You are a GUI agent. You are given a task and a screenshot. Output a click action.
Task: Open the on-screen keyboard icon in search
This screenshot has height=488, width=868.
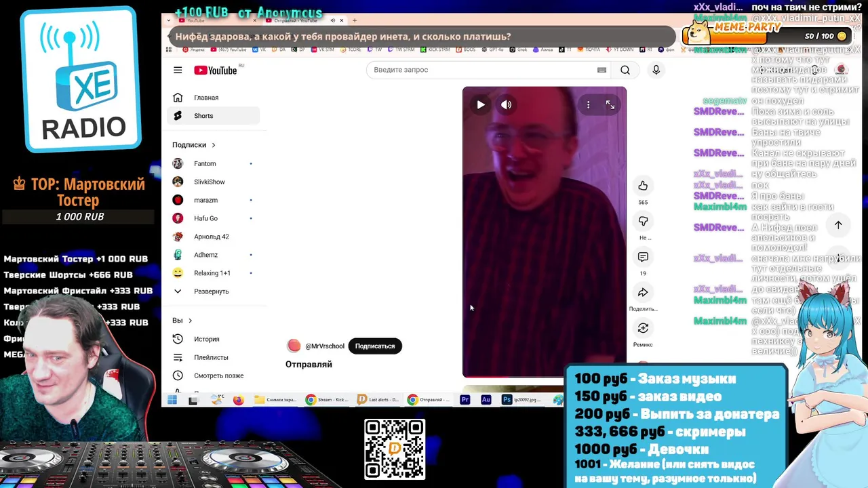601,70
